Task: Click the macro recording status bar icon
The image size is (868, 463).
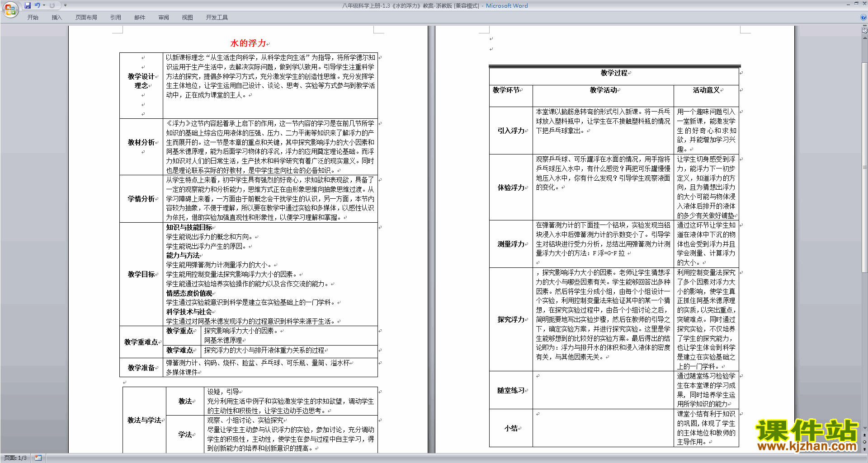Action: point(38,458)
